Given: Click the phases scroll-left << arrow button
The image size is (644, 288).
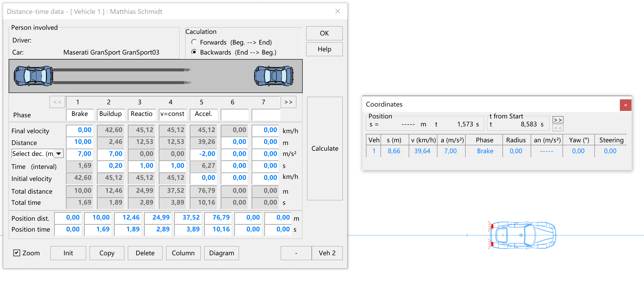Looking at the screenshot, I should click(57, 102).
